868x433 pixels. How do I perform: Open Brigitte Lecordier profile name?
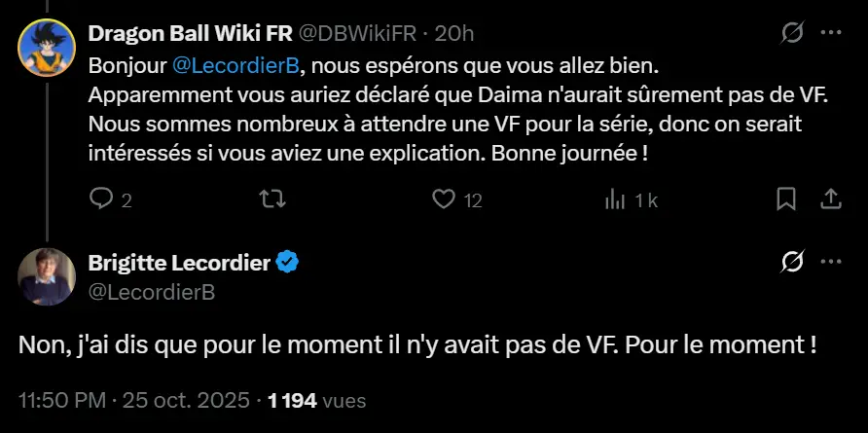[x=179, y=262]
